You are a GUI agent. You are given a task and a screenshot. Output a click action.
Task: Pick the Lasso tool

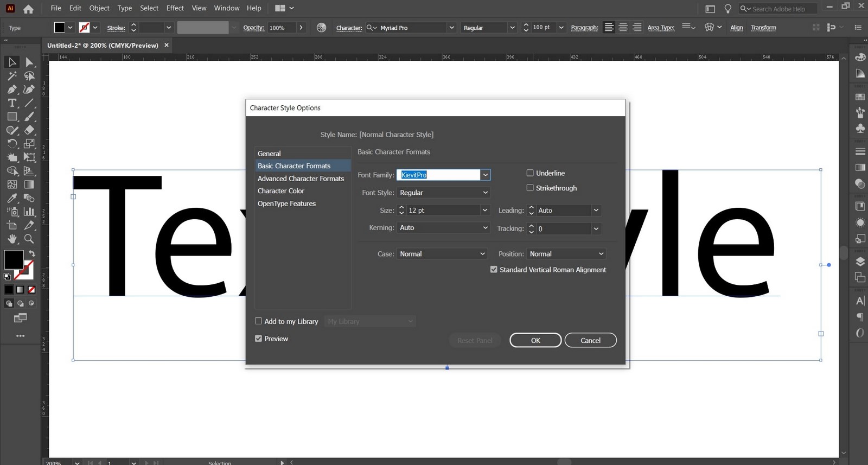click(x=29, y=76)
